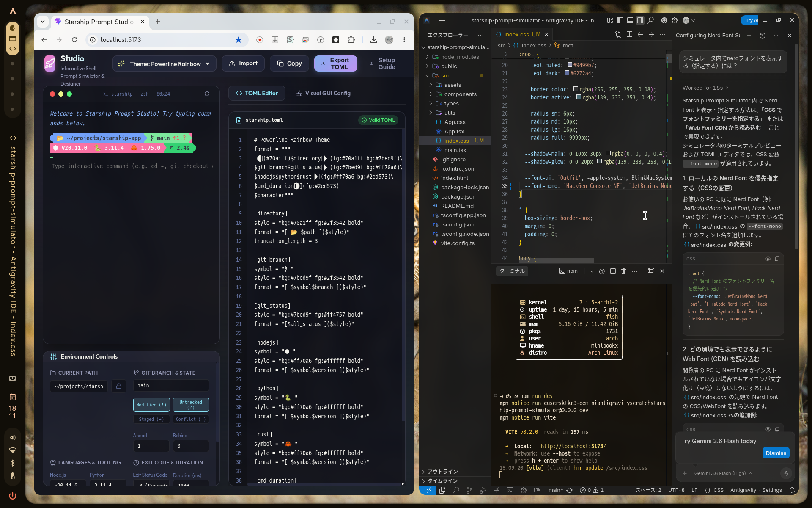Open IDE settings gear in title bar
This screenshot has height=508, width=812.
click(x=675, y=20)
